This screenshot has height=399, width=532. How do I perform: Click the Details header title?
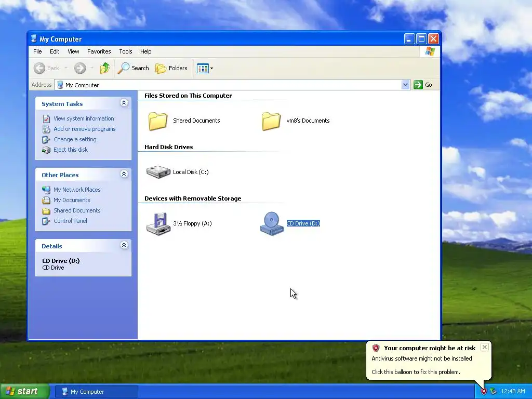52,246
